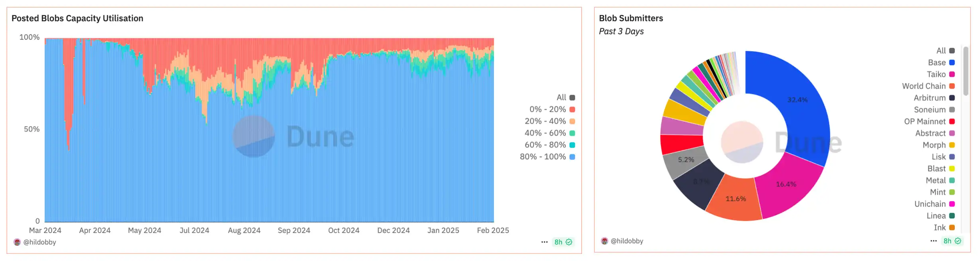Select OP Mainnet in the legend list
Image resolution: width=980 pixels, height=261 pixels.
click(925, 121)
